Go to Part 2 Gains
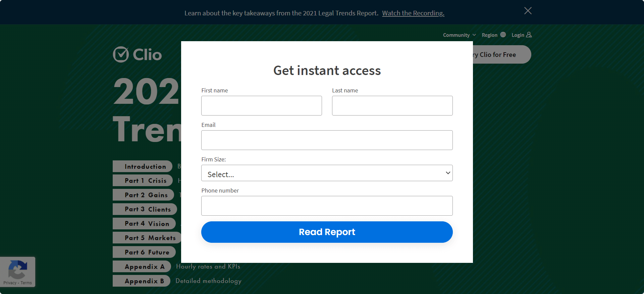The image size is (644, 294). click(x=143, y=195)
